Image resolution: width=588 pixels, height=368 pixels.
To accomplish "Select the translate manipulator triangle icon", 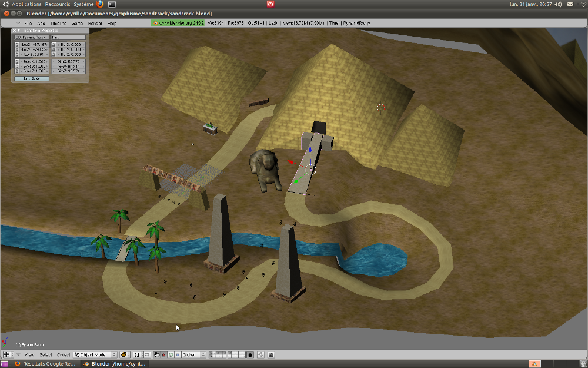I will 163,355.
